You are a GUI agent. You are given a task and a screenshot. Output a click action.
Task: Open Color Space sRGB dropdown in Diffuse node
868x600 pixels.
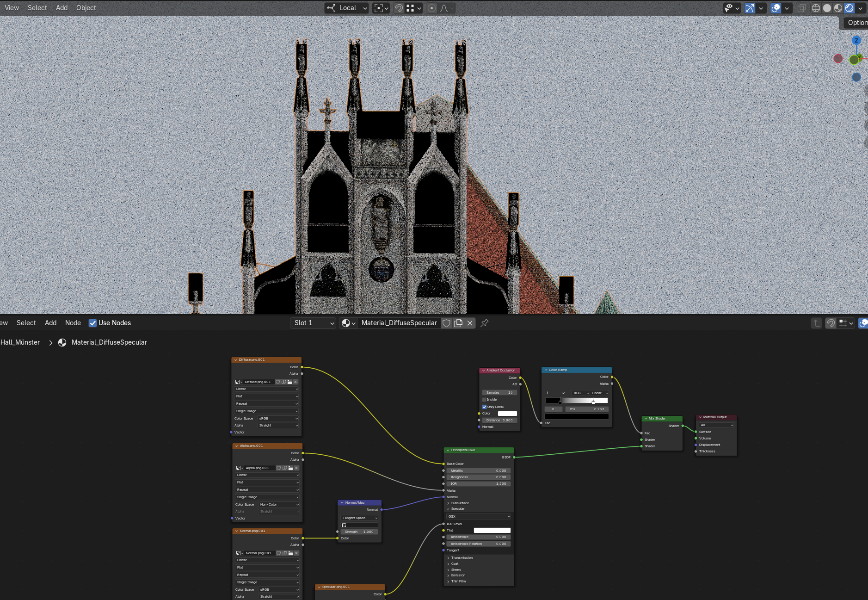(x=278, y=419)
